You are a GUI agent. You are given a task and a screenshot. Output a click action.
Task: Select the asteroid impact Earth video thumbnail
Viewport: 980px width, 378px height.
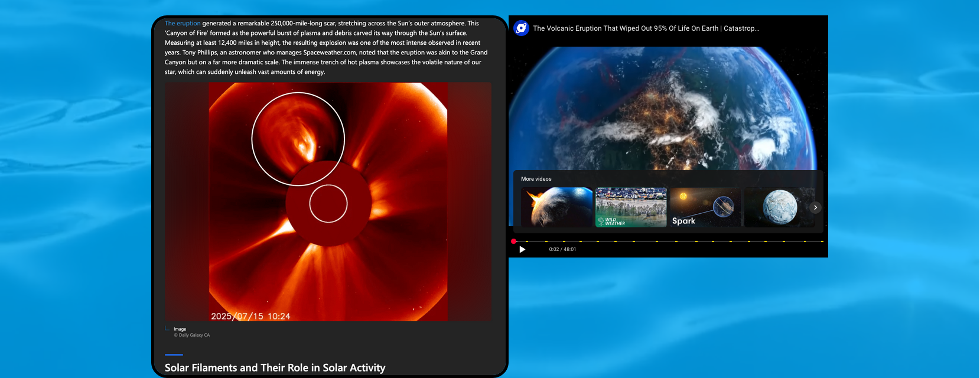pos(556,207)
